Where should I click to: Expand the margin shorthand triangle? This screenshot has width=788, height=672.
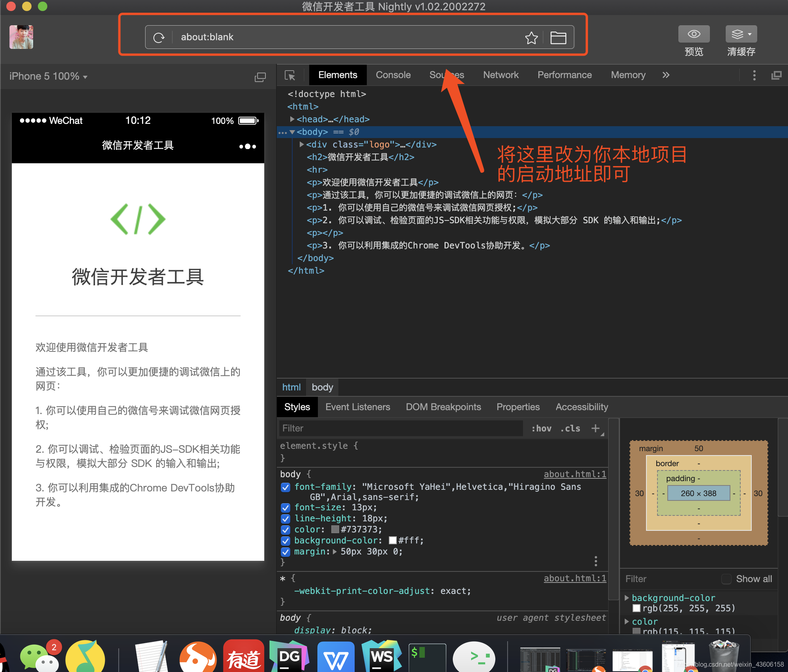click(x=335, y=551)
